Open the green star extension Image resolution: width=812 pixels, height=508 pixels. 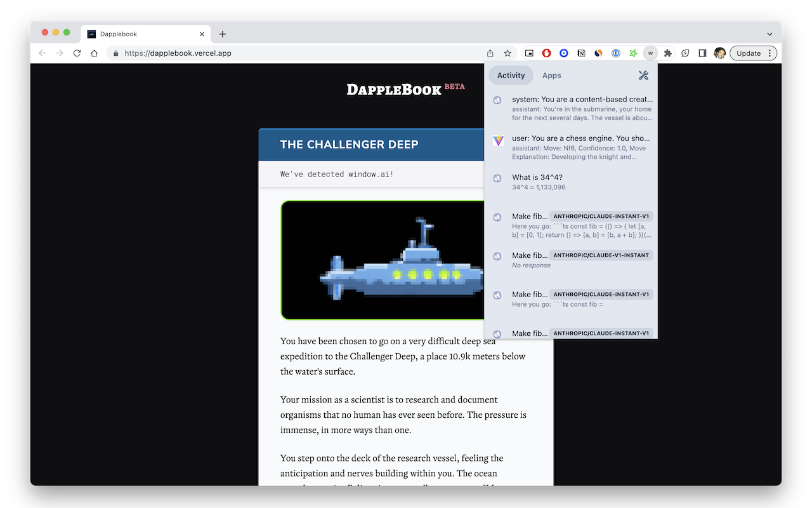[x=633, y=53]
